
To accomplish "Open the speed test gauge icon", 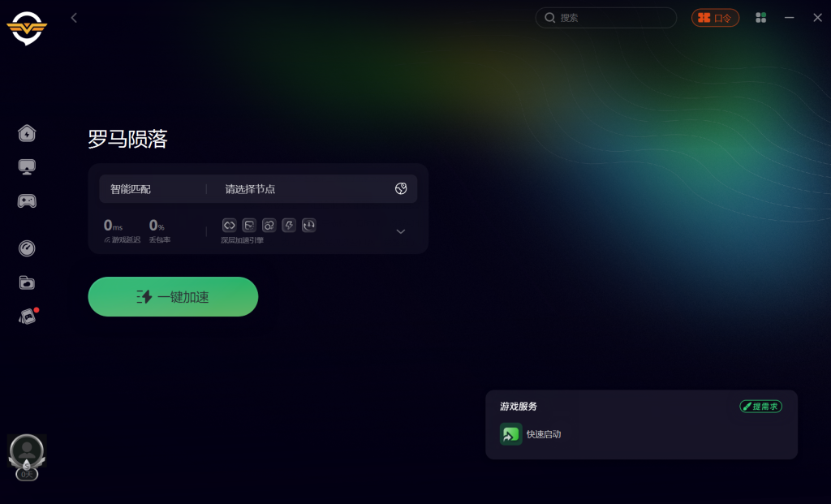I will tap(27, 248).
